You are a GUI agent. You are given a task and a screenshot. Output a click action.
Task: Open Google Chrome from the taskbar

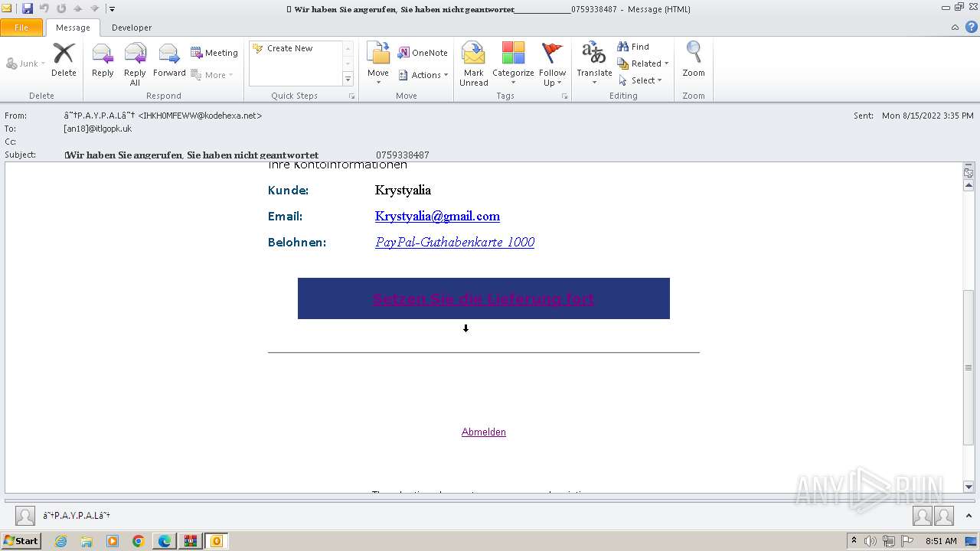coord(139,541)
